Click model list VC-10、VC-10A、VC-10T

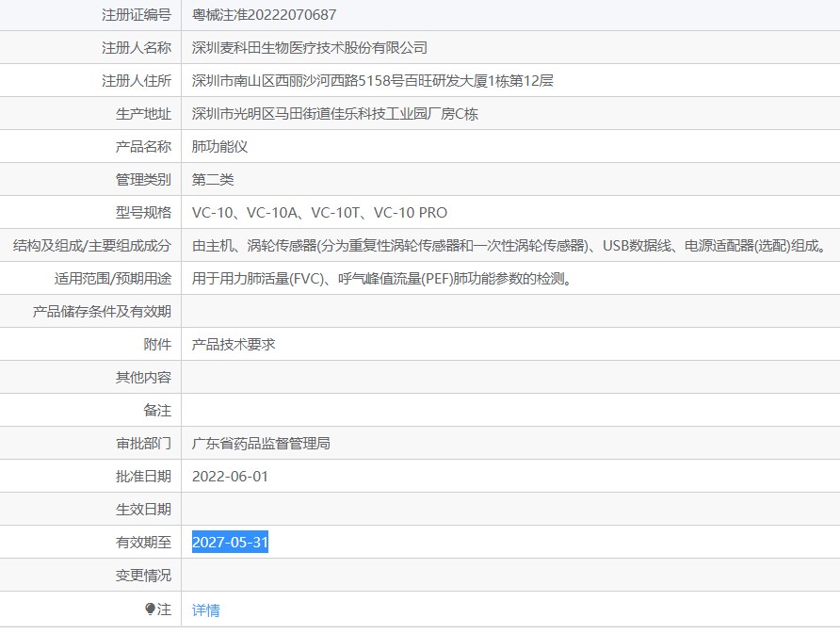coord(276,213)
